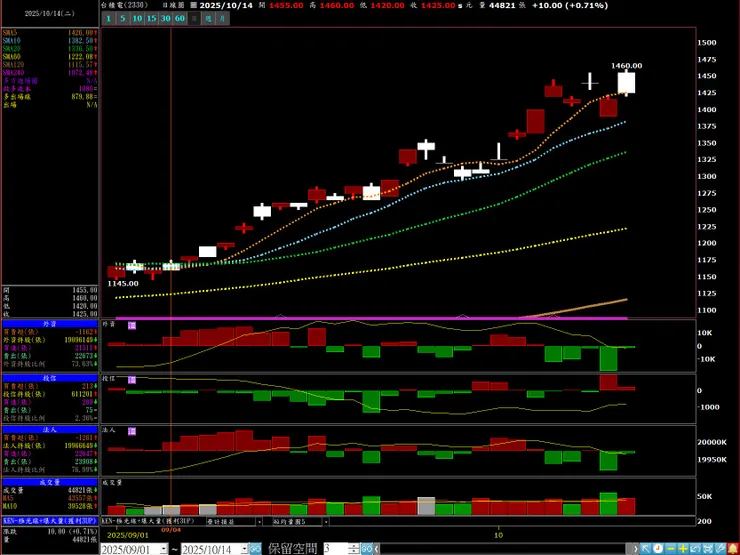Select the 10-minute timeframe tab
This screenshot has height=555, width=740.
[137, 18]
